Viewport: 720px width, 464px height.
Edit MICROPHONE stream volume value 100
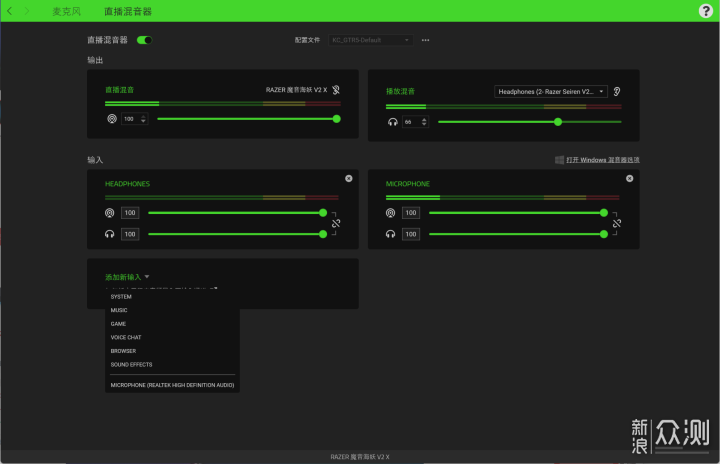point(411,213)
